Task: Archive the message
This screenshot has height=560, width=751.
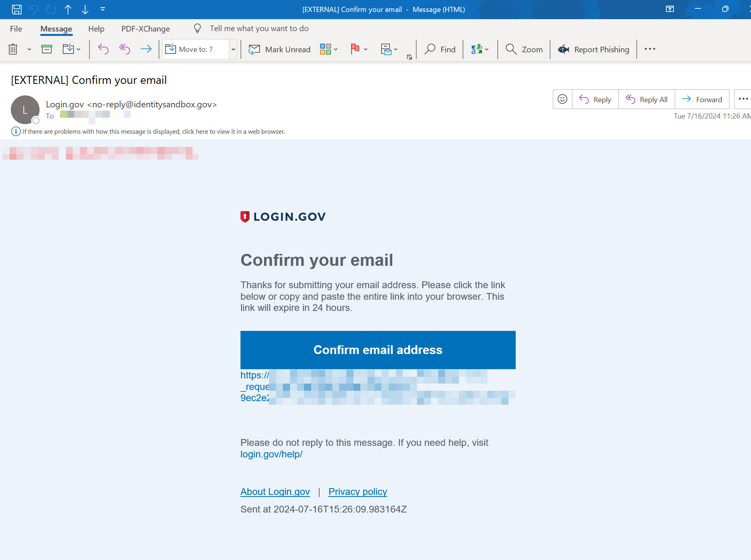Action: pyautogui.click(x=47, y=49)
